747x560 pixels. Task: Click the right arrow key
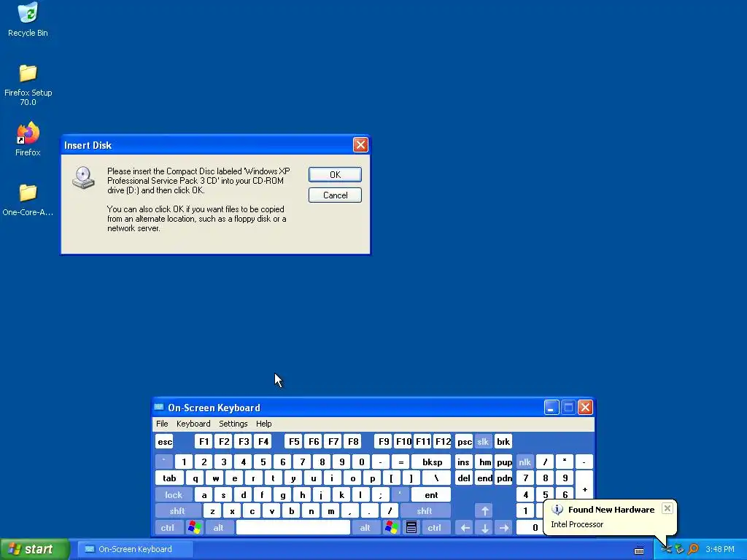pos(504,528)
